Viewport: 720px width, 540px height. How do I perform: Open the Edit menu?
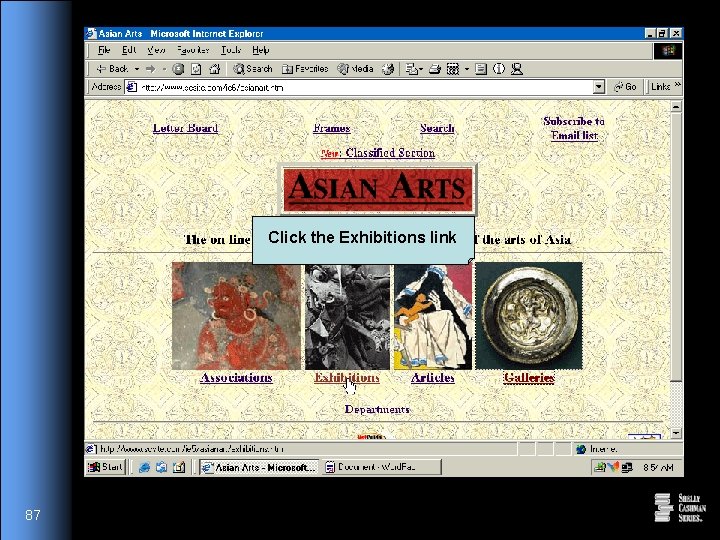[129, 50]
